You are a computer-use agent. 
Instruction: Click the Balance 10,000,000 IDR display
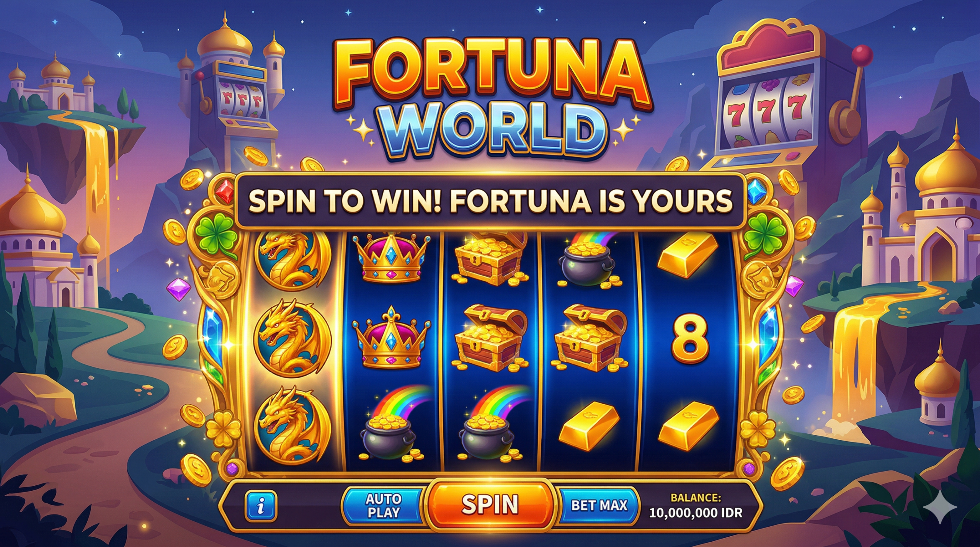pos(696,506)
